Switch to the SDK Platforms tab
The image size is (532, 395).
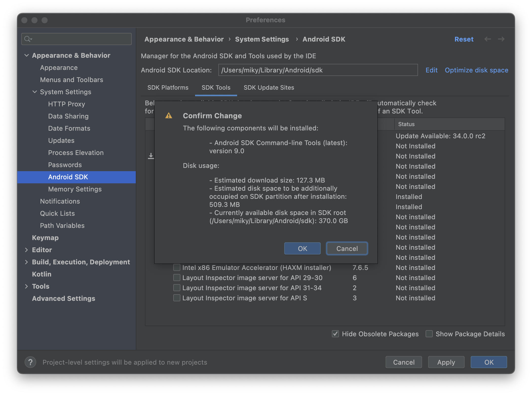click(168, 88)
